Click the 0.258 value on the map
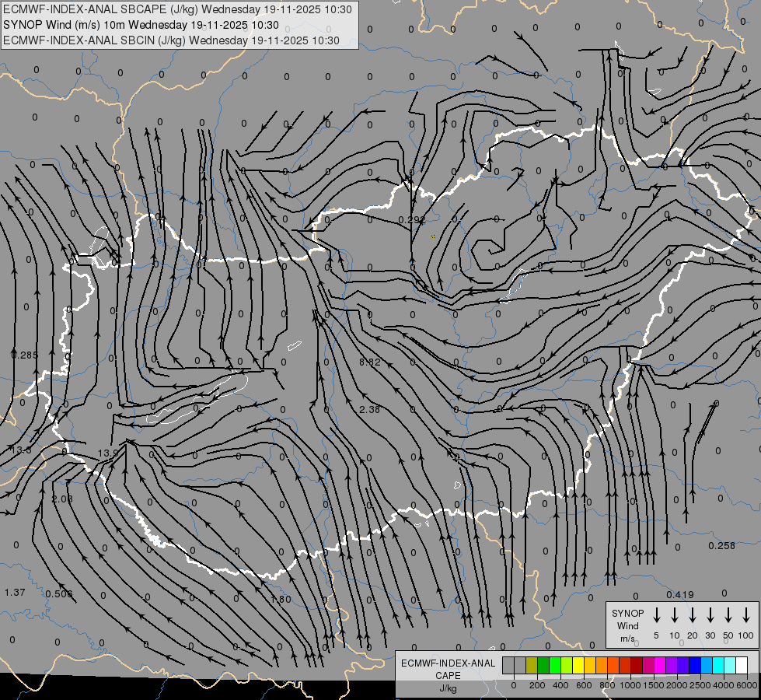This screenshot has height=700, width=761. [721, 546]
